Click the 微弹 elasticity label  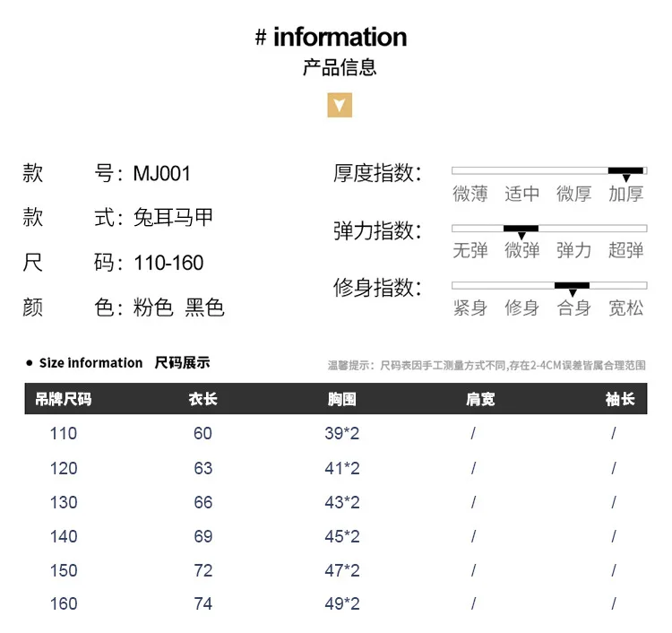522,250
